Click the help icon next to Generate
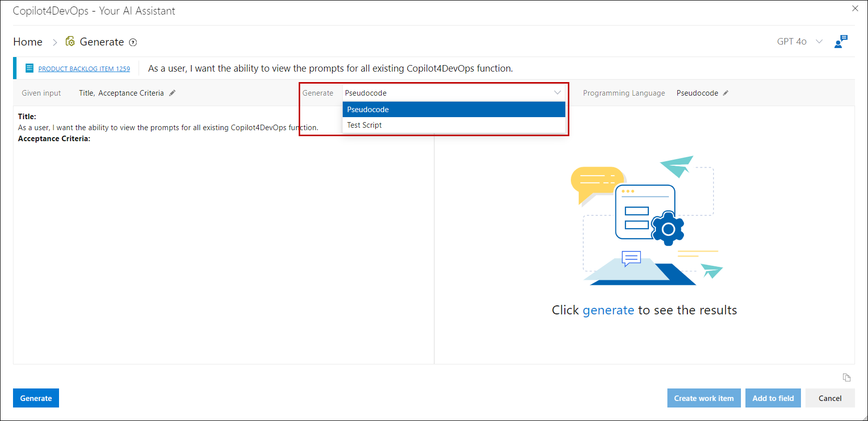Viewport: 868px width, 421px height. [133, 43]
